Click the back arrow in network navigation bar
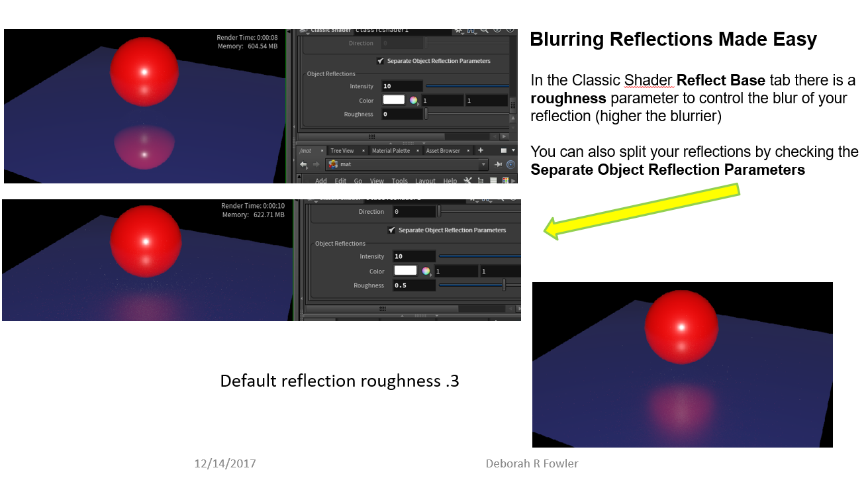 click(x=303, y=164)
